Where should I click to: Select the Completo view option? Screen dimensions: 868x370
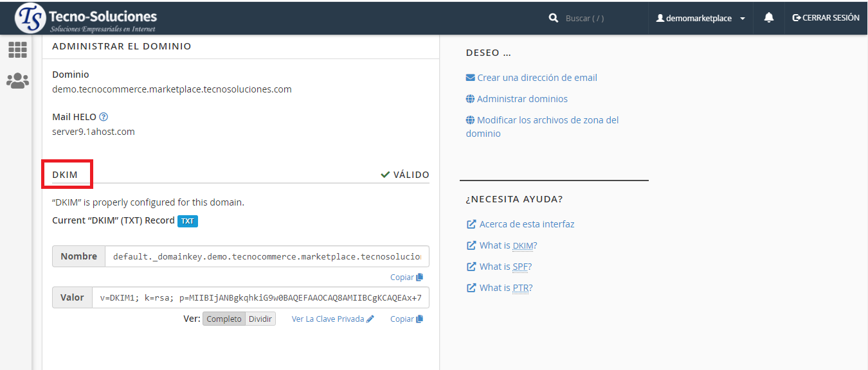point(224,319)
